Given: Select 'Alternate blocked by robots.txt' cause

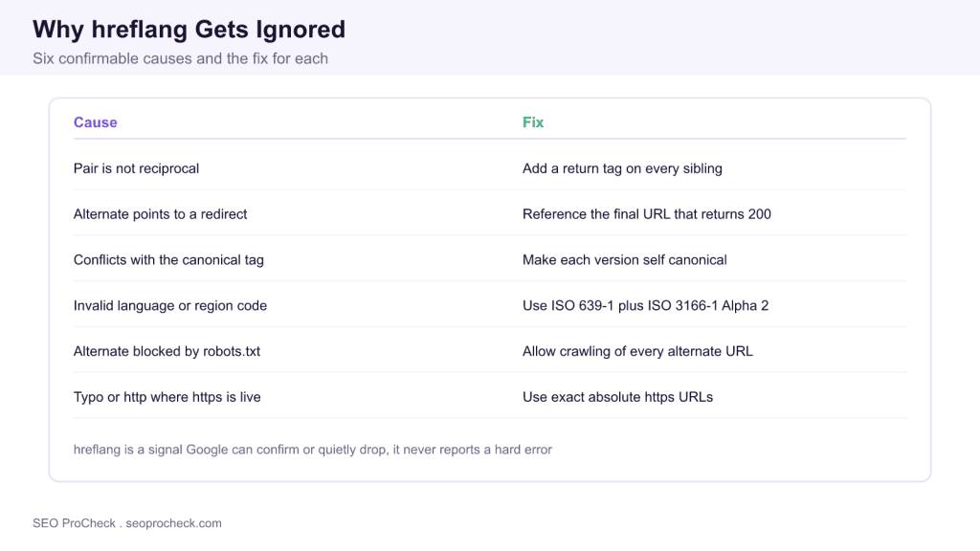Looking at the screenshot, I should 167,351.
